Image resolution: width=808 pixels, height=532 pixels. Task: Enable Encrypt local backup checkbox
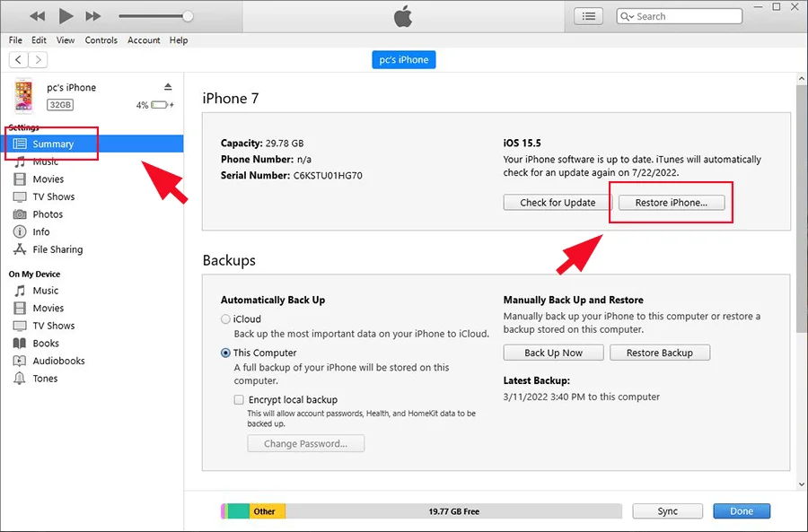click(239, 399)
